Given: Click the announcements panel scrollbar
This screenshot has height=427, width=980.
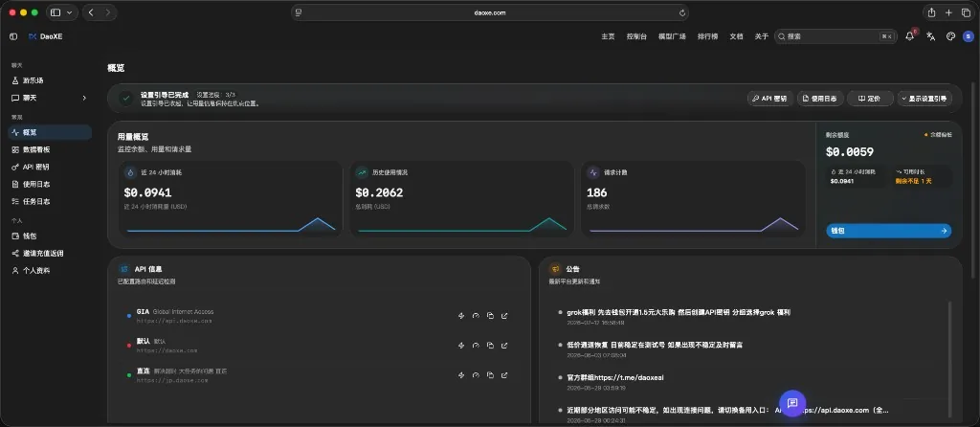Looking at the screenshot, I should (x=950, y=358).
